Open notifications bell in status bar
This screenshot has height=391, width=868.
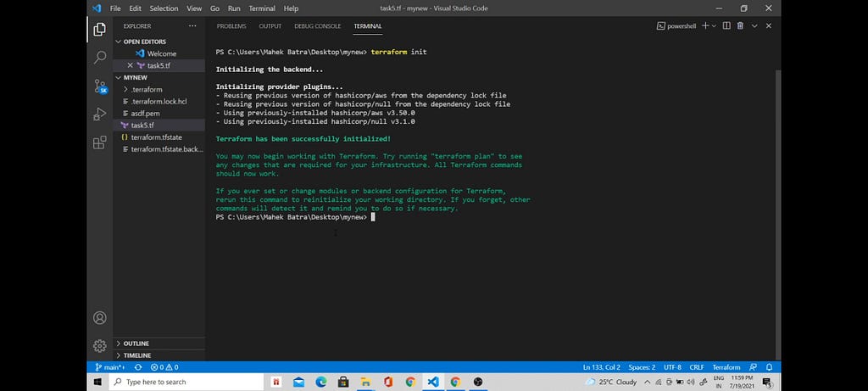point(769,367)
